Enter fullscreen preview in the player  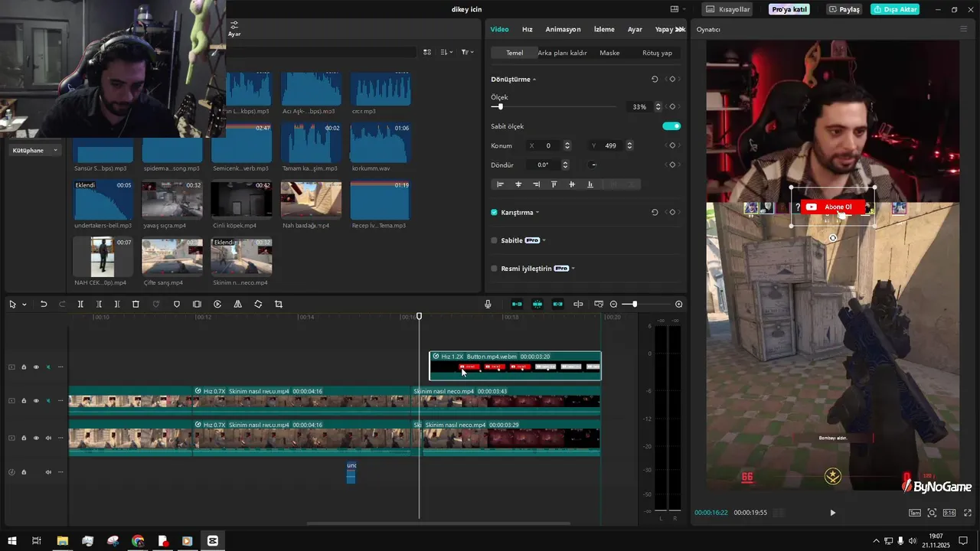(966, 513)
